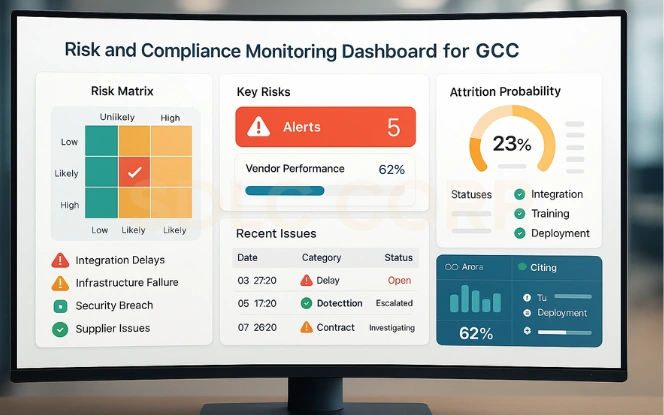The width and height of the screenshot is (664, 415).
Task: Toggle the Deployment status checkmark under Statuses
Action: [519, 233]
